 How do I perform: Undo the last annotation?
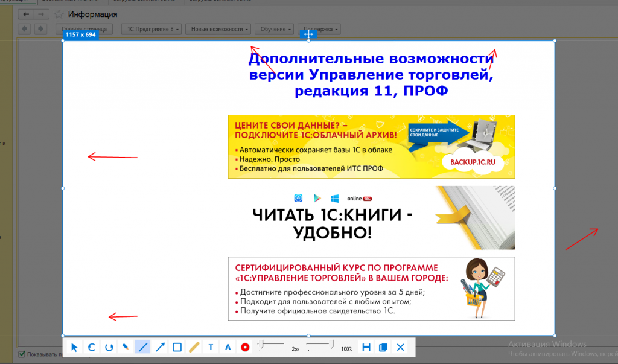pyautogui.click(x=92, y=348)
